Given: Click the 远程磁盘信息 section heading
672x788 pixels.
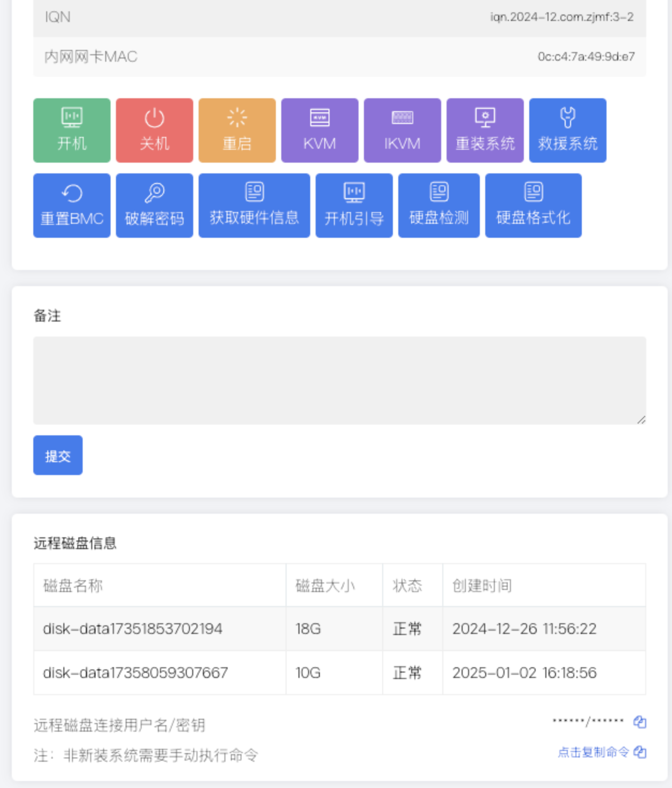Looking at the screenshot, I should click(75, 543).
